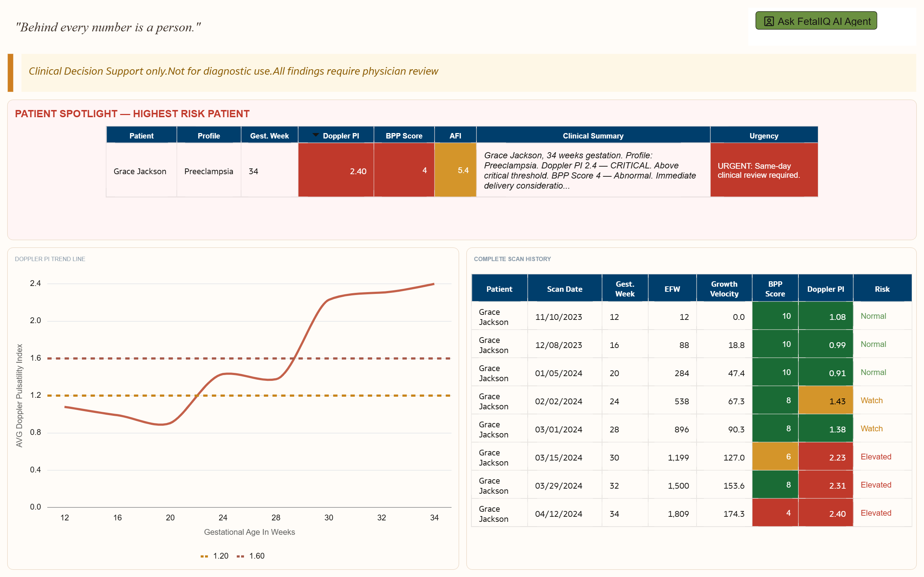
Task: Sort spotlight table by BPP Score header
Action: pos(404,136)
